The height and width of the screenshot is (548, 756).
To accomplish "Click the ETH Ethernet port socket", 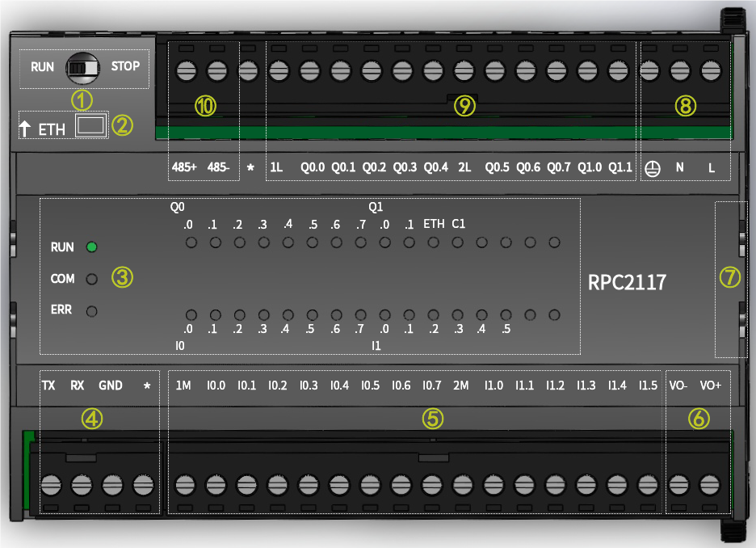I will click(91, 125).
